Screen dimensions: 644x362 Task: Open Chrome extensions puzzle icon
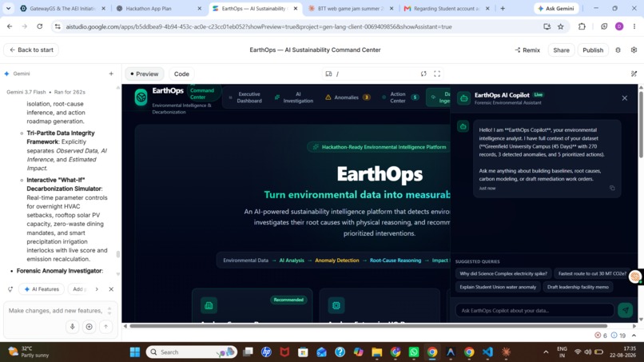[x=582, y=26]
